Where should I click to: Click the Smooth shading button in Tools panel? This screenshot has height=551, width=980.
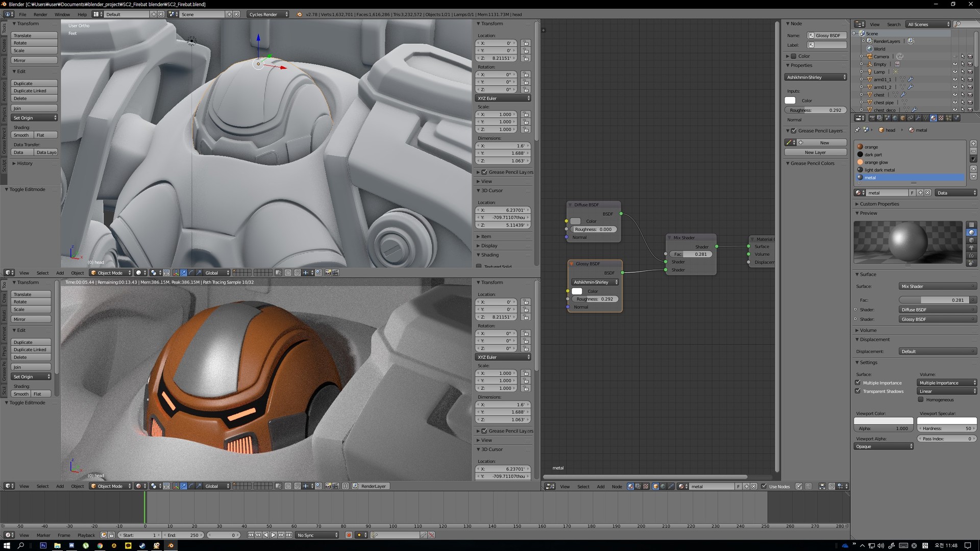point(21,135)
